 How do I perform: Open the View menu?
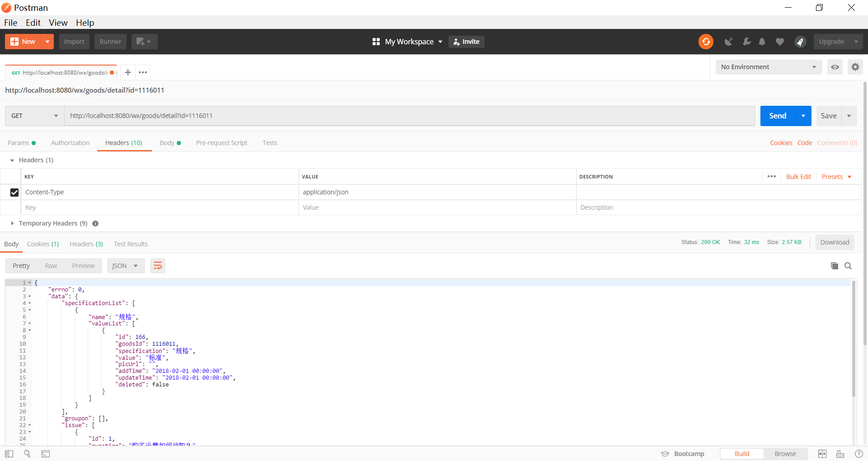pos(58,23)
